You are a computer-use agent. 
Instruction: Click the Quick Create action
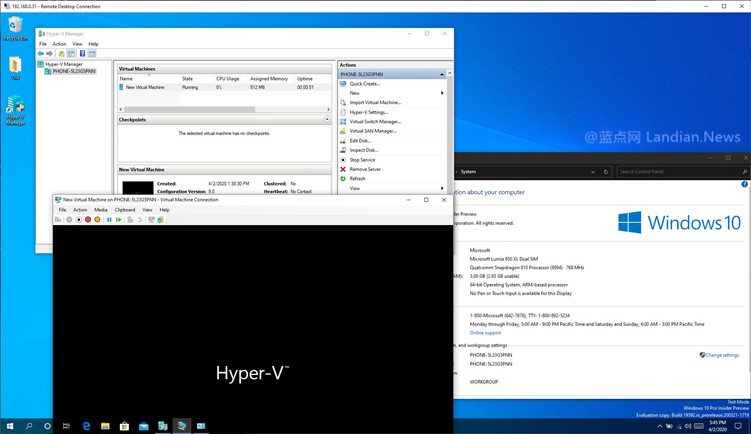[x=364, y=84]
